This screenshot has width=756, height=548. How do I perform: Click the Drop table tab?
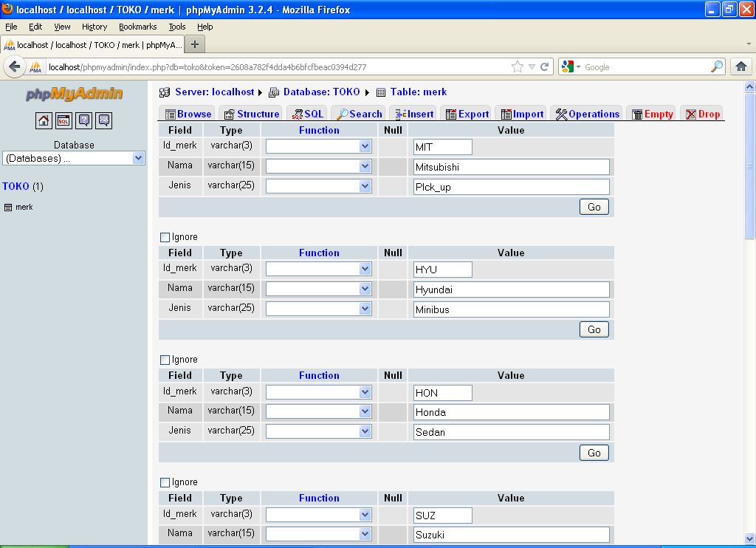pos(703,114)
